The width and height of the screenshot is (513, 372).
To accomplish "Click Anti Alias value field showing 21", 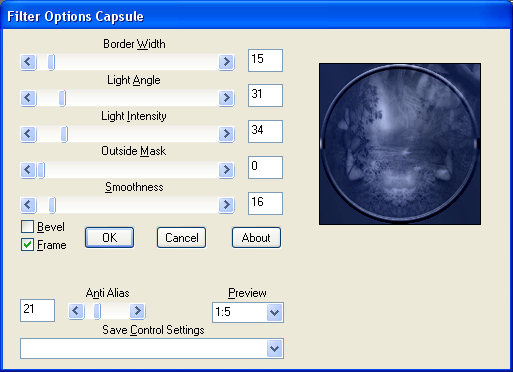I will coord(37,310).
